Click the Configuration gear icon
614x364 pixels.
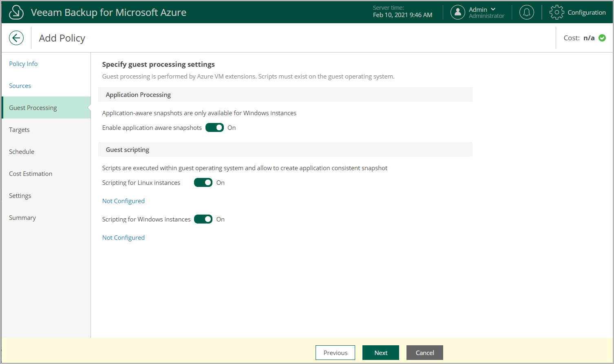coord(557,12)
